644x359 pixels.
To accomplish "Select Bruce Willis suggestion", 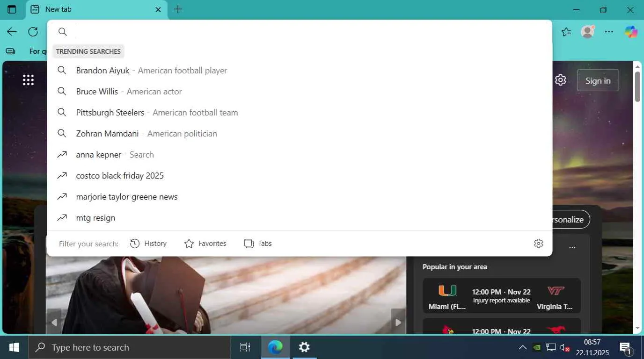I will pyautogui.click(x=300, y=92).
